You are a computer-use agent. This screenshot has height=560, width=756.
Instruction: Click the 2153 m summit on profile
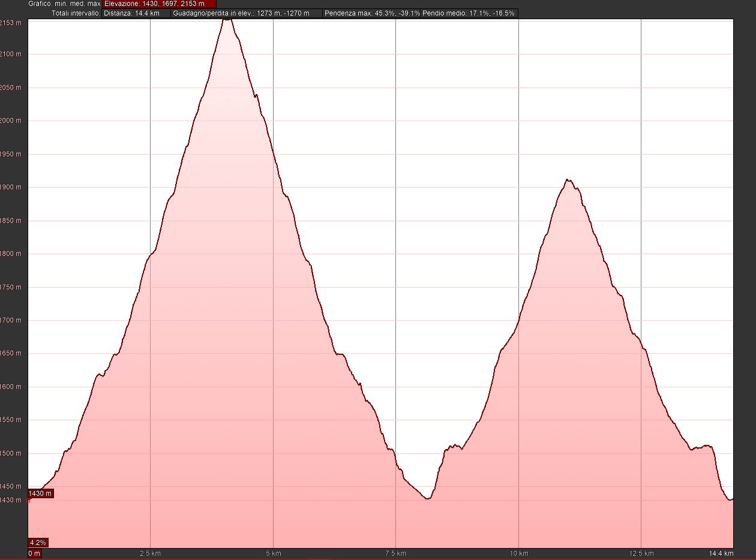coord(227,20)
